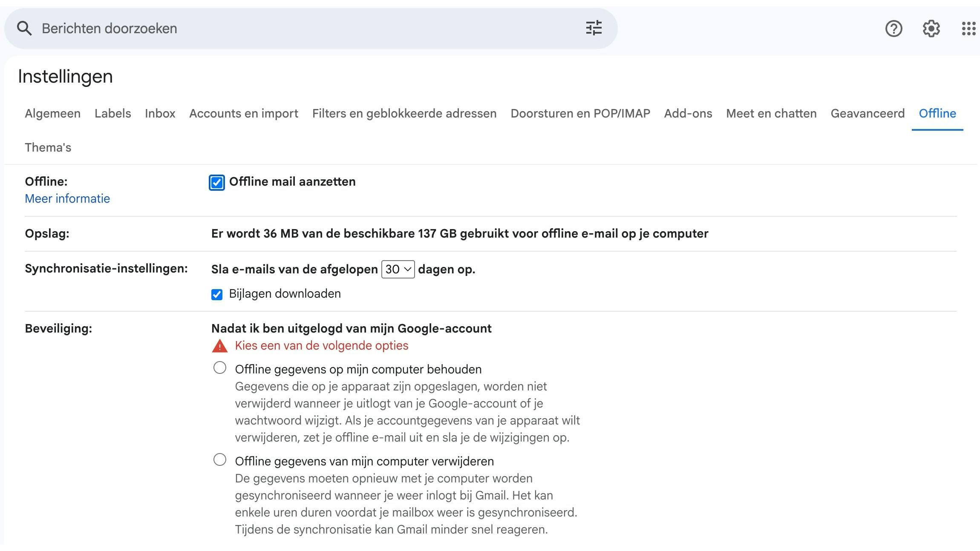Open Accounts en import tab
The image size is (980, 551).
243,113
